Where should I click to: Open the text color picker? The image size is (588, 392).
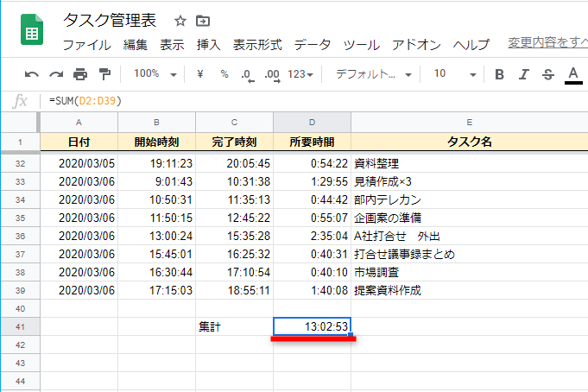pyautogui.click(x=573, y=75)
